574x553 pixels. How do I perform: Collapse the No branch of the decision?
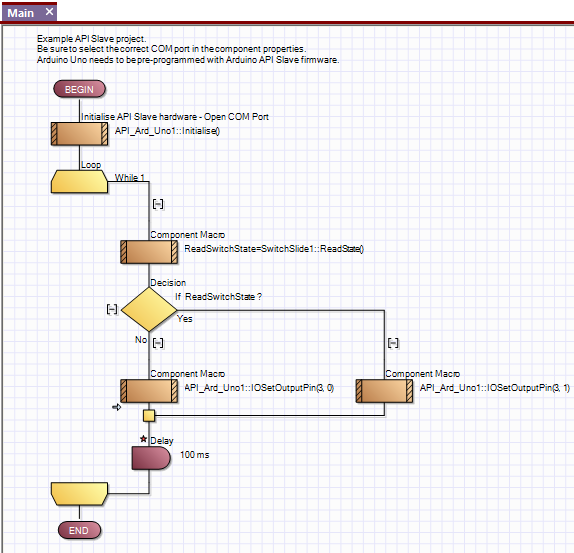pyautogui.click(x=158, y=343)
